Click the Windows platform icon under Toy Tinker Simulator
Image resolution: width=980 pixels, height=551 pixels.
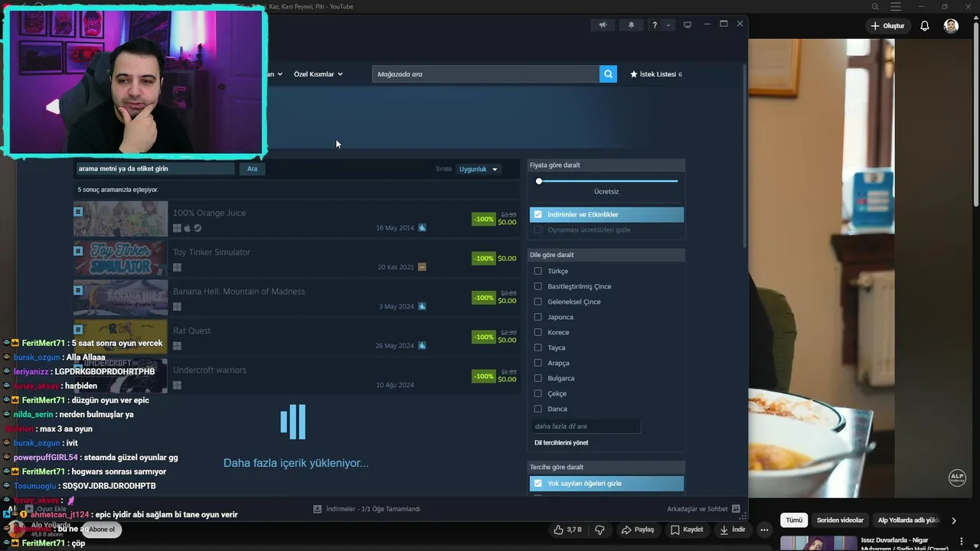click(x=177, y=268)
